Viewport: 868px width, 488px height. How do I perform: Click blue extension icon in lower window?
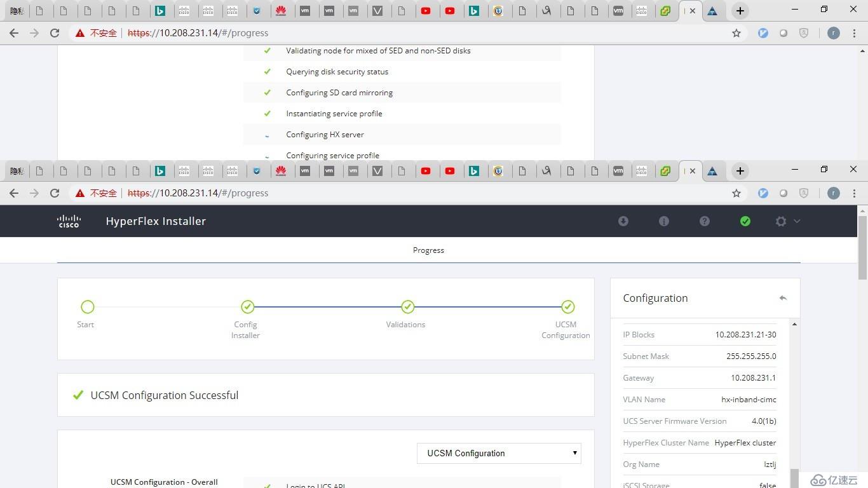click(x=763, y=193)
